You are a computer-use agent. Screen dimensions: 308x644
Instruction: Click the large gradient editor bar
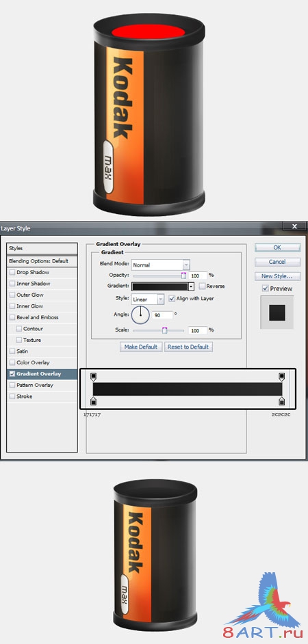pyautogui.click(x=188, y=389)
